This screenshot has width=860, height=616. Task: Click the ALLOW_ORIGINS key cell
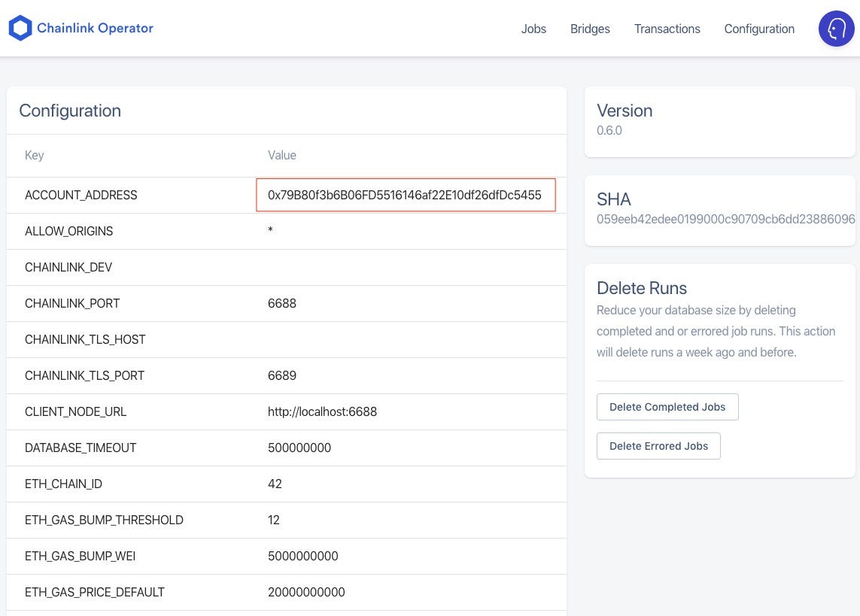pyautogui.click(x=68, y=231)
